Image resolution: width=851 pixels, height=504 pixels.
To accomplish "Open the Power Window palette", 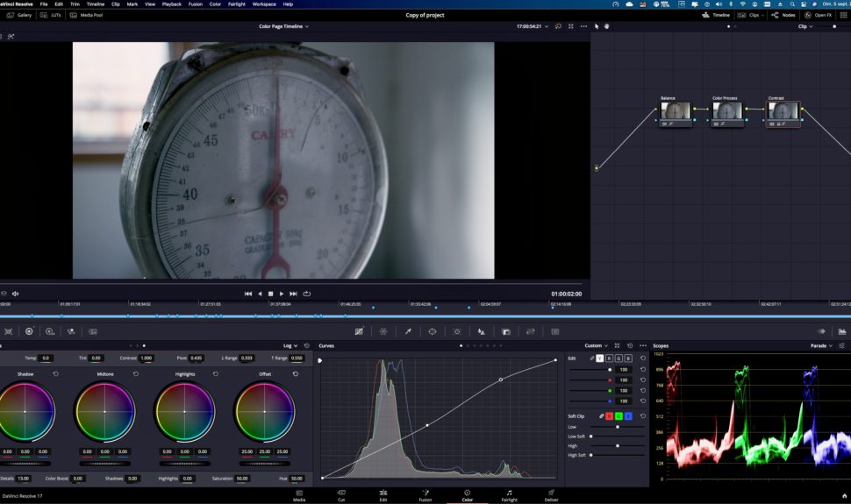I will [x=433, y=331].
